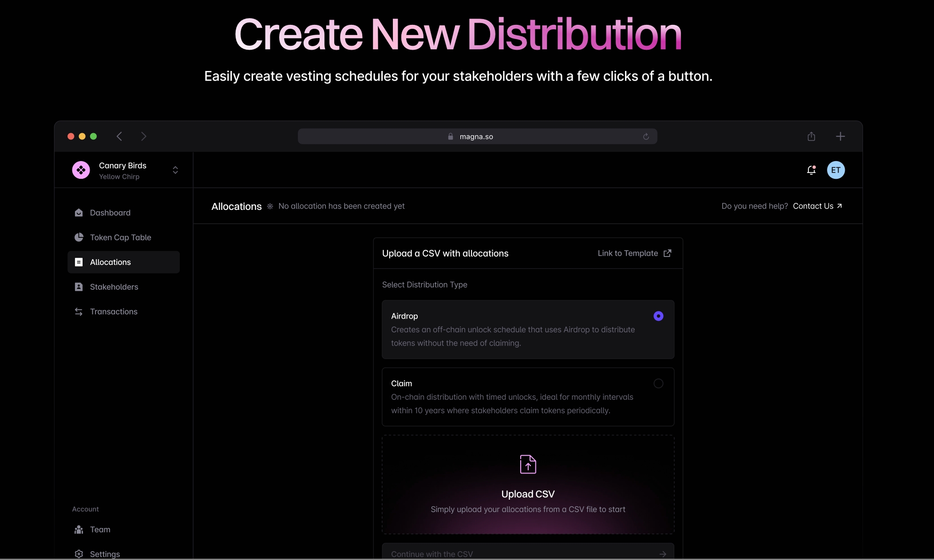Open the Transactions sidebar item

point(113,312)
